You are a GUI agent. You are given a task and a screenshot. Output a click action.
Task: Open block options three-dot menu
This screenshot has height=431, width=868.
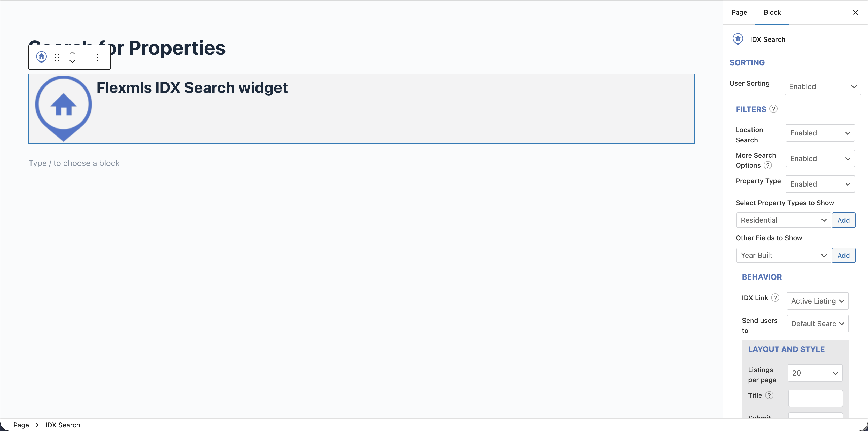click(98, 57)
